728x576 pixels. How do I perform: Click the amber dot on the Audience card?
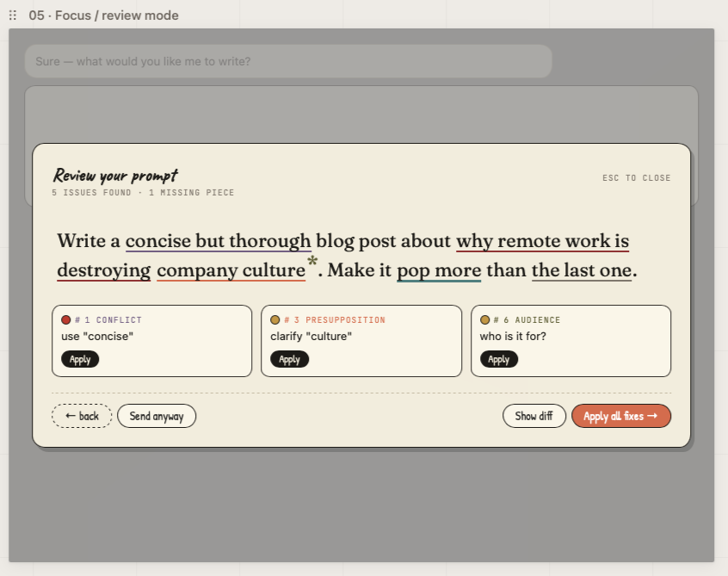[x=484, y=319]
